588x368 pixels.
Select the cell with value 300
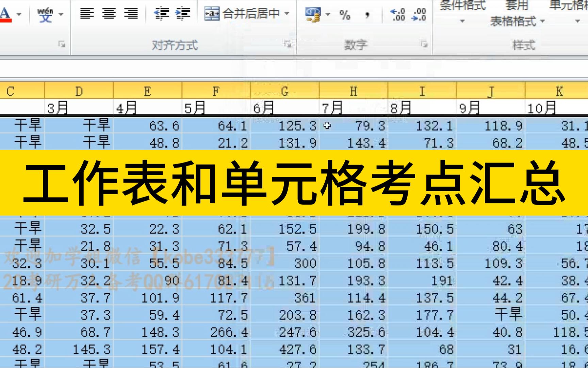[285, 263]
